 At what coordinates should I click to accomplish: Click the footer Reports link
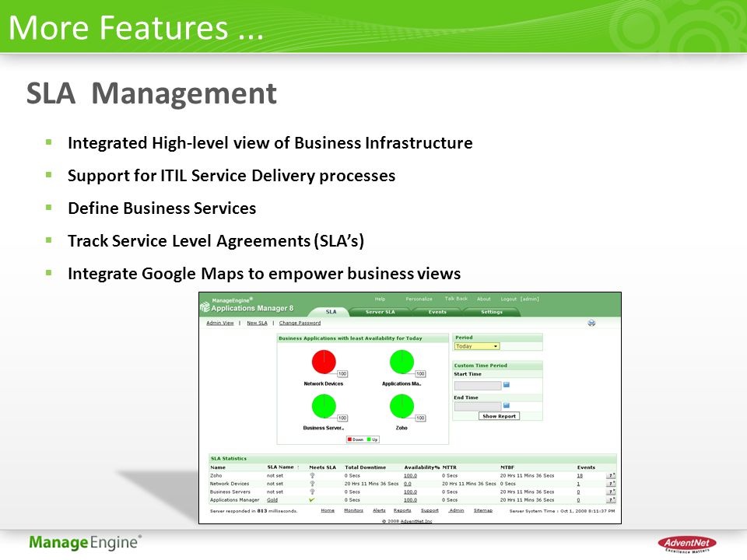[x=402, y=510]
